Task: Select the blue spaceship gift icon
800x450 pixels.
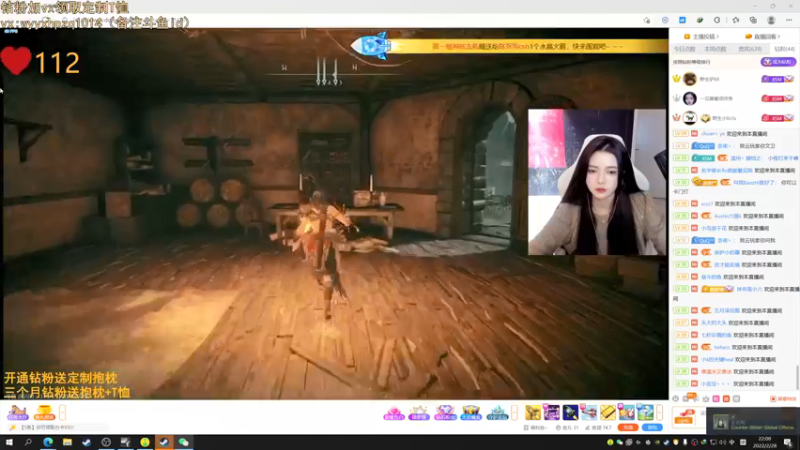Action: pyautogui.click(x=497, y=412)
